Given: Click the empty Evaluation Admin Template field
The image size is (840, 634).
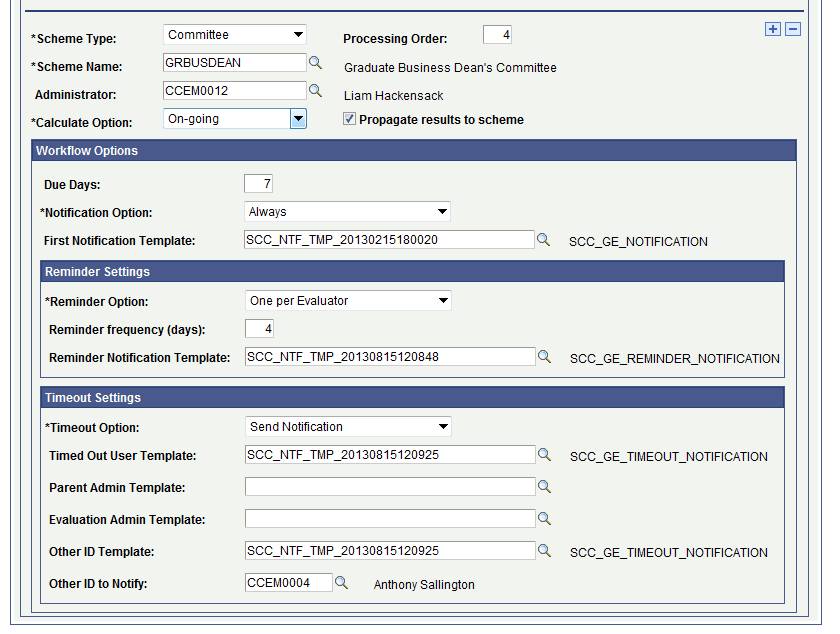Looking at the screenshot, I should pyautogui.click(x=390, y=519).
